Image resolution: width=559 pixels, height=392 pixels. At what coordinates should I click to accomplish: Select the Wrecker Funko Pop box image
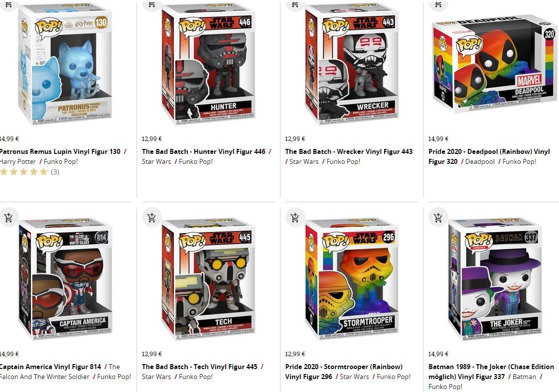[x=352, y=65]
